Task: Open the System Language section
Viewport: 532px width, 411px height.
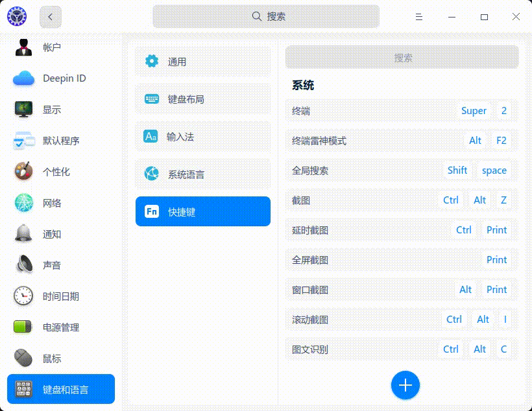Action: (202, 174)
